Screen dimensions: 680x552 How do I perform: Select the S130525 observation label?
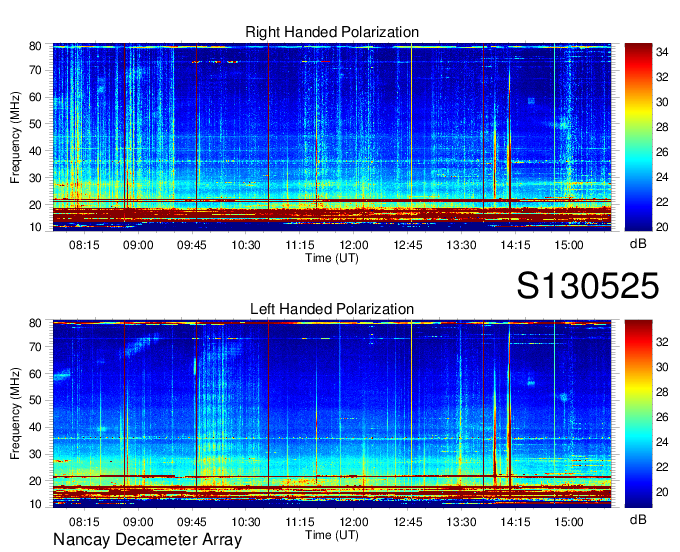click(x=588, y=285)
